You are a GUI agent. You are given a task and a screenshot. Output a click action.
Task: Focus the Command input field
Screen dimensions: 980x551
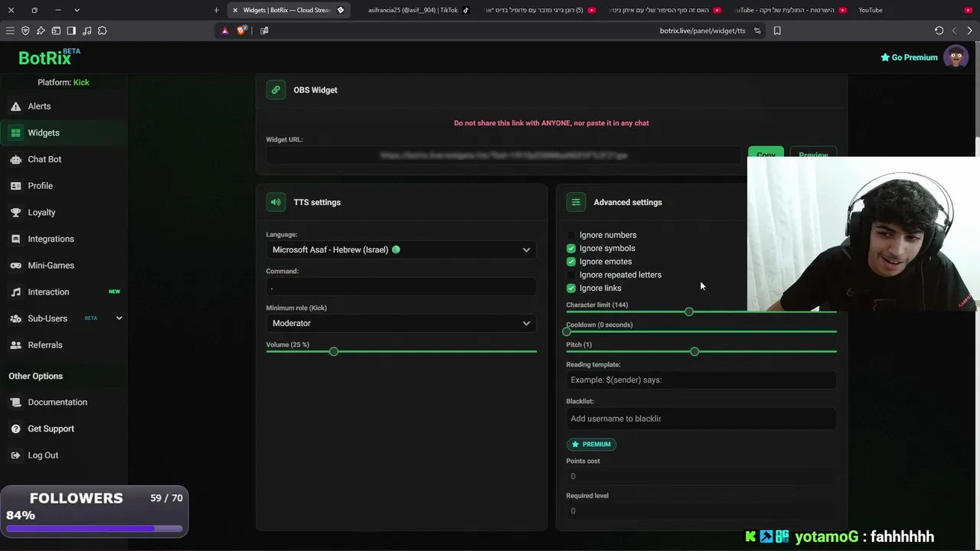tap(401, 286)
